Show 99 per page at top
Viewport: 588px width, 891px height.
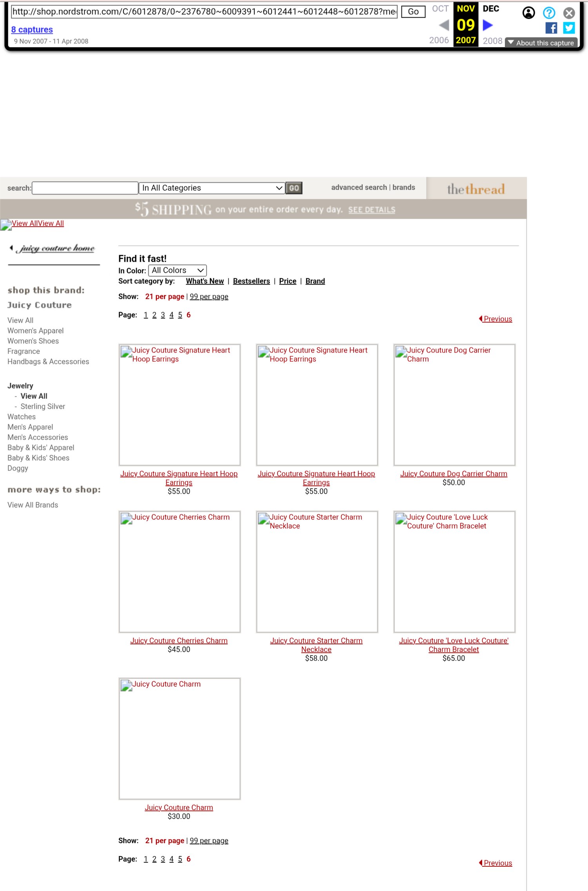point(209,297)
